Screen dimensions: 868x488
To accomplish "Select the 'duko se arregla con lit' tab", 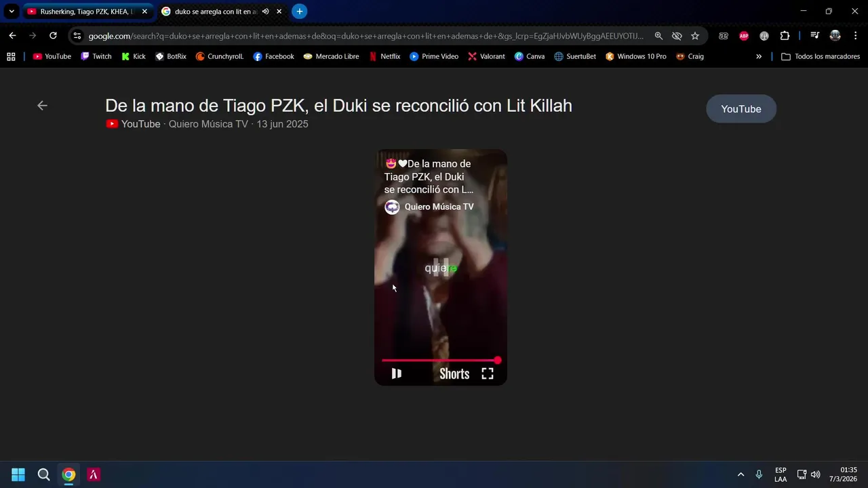I will point(216,12).
